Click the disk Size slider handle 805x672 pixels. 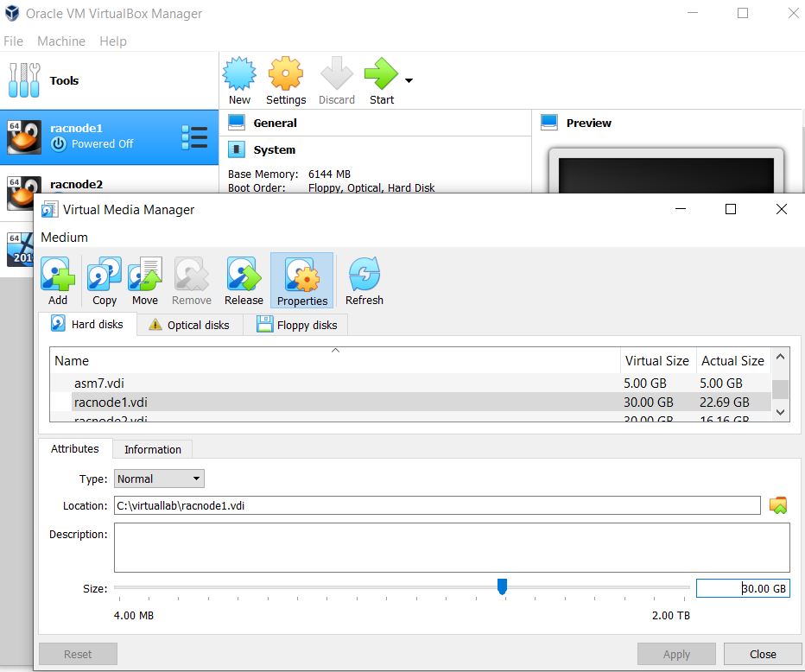pos(502,587)
